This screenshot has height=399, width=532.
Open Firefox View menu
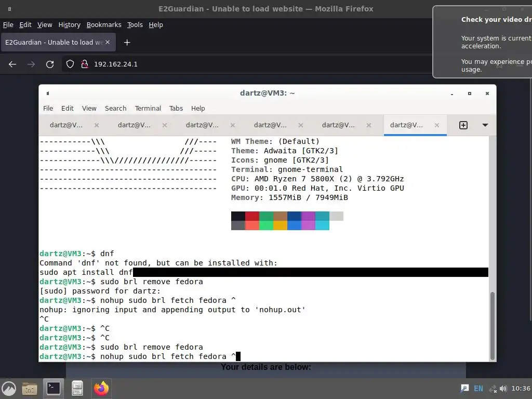tap(45, 25)
